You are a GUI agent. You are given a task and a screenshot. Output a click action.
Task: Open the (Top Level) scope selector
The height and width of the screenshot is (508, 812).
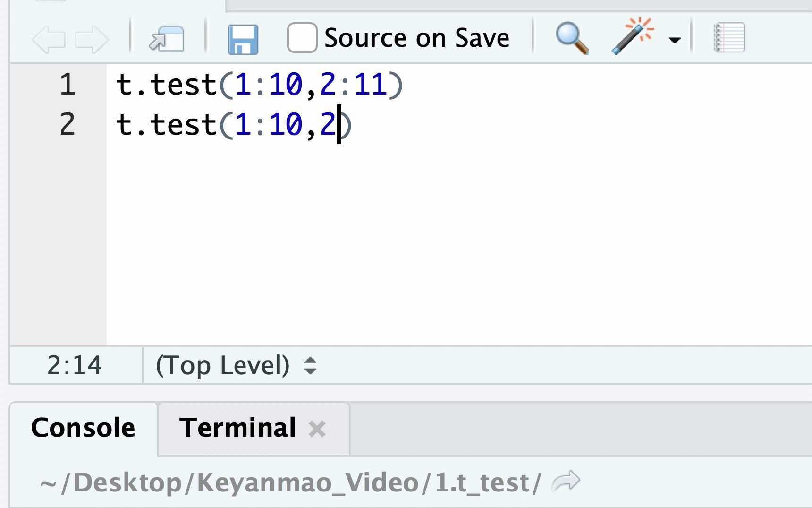point(236,365)
